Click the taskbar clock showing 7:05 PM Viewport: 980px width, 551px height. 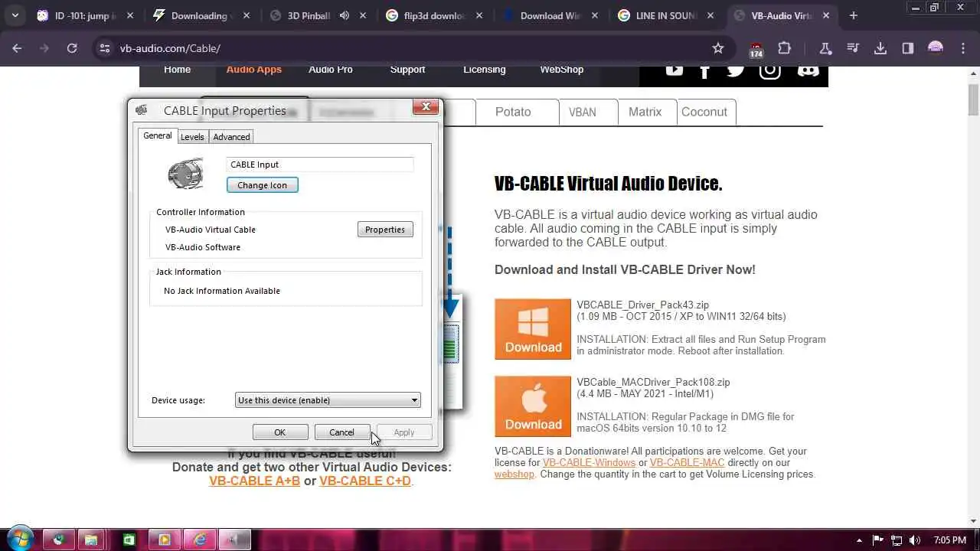coord(950,540)
